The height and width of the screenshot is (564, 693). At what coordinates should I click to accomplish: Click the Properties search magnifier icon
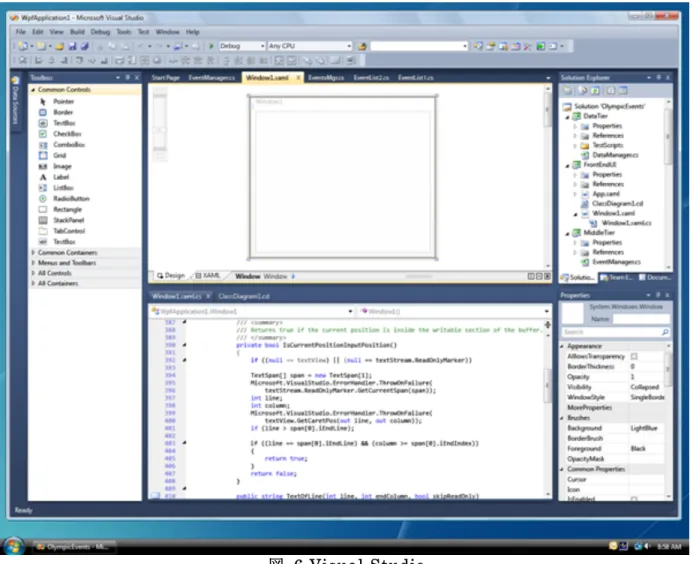pyautogui.click(x=665, y=332)
